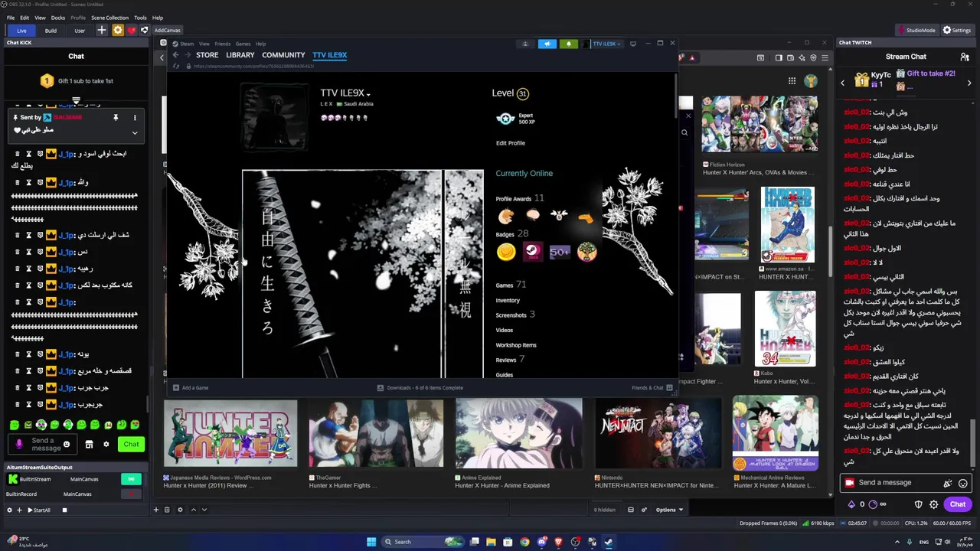Open Workshop Items on Steam profile
980x551 pixels.
click(516, 345)
